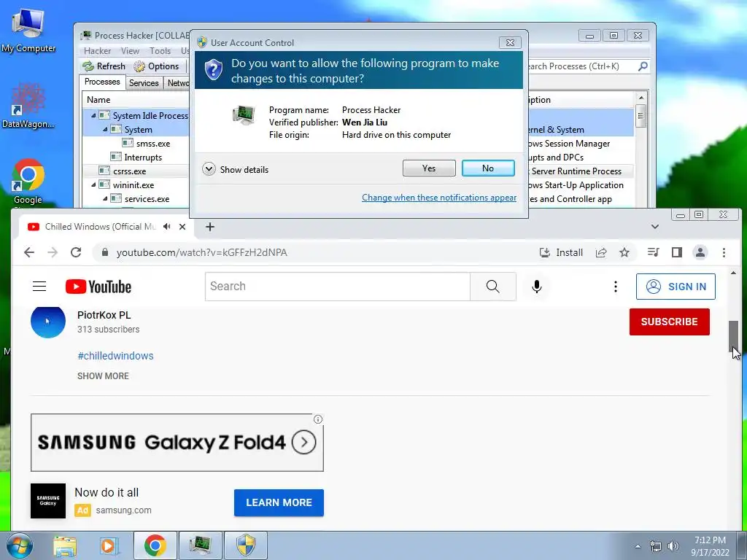Expand description with SHOW MORE
This screenshot has height=560, width=747.
point(103,376)
